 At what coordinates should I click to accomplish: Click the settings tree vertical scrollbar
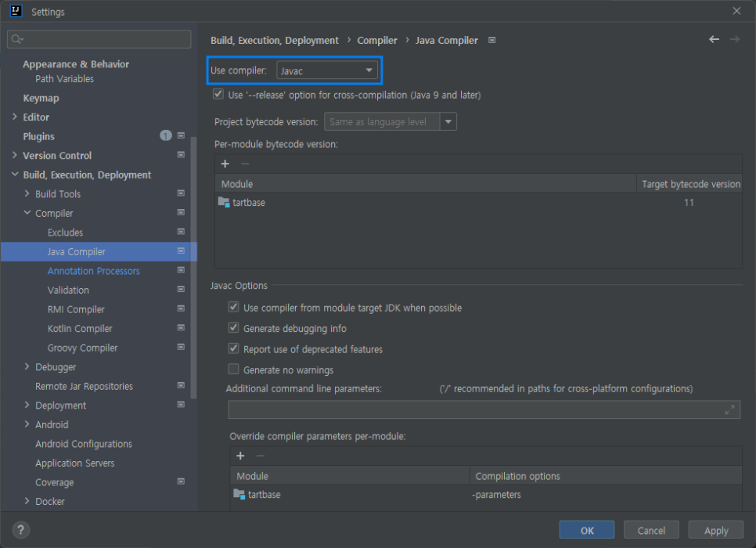click(x=194, y=268)
